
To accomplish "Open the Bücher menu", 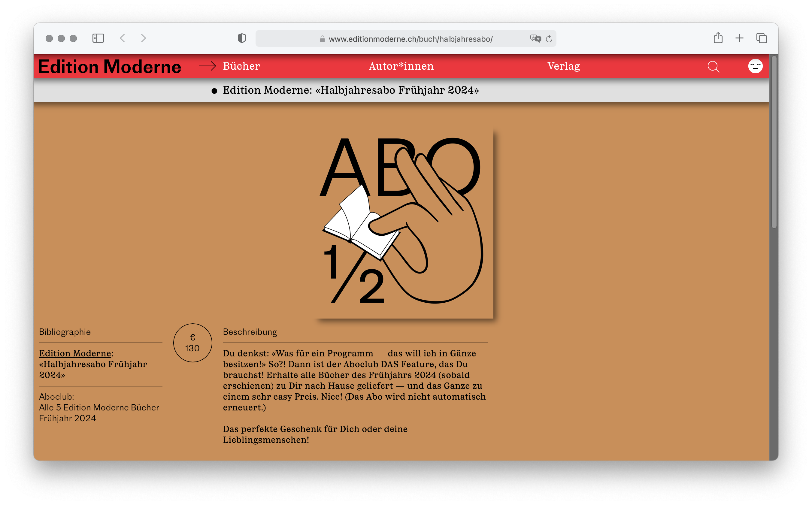I will coord(241,66).
